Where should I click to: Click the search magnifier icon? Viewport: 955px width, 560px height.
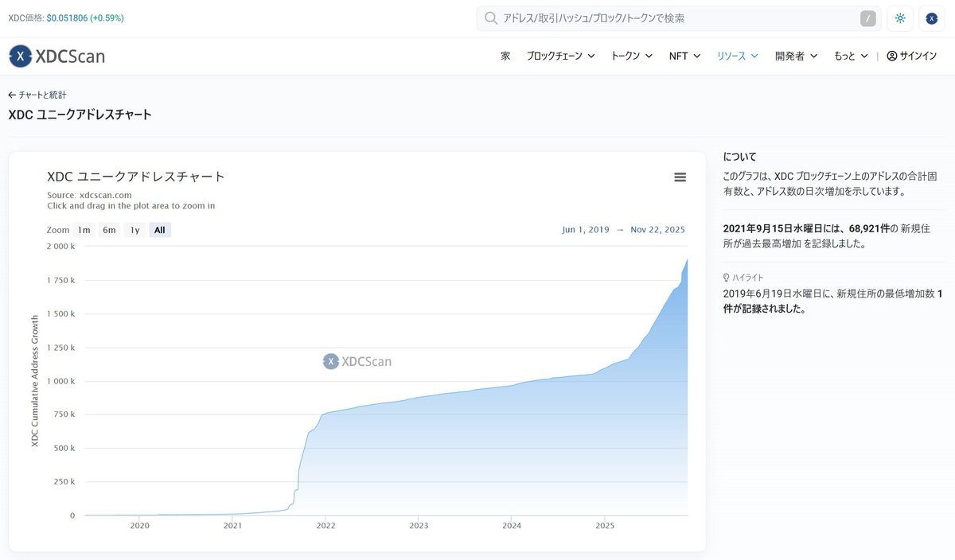click(491, 18)
